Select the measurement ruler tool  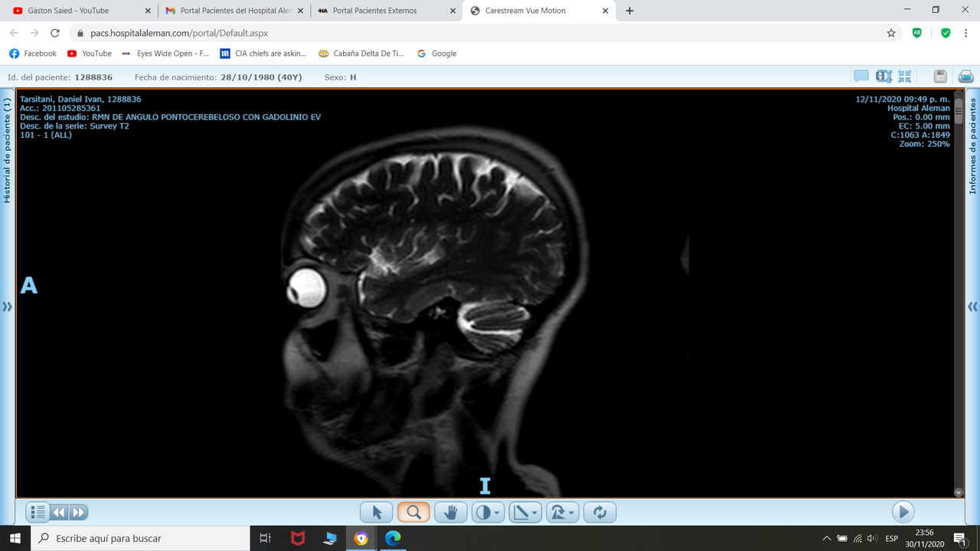point(521,512)
